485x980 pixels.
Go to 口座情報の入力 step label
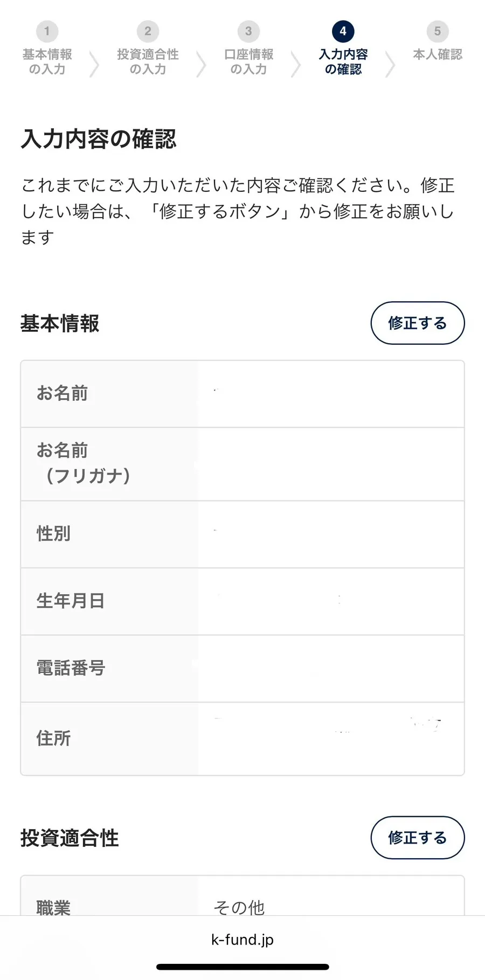pos(248,62)
